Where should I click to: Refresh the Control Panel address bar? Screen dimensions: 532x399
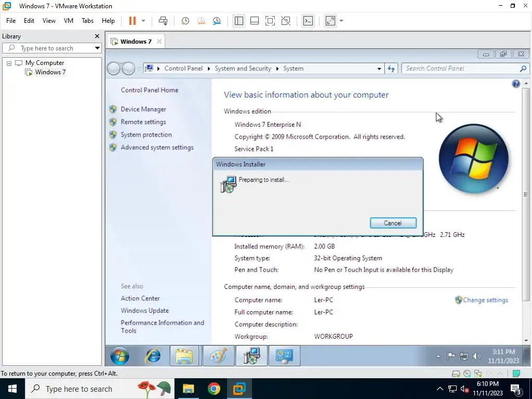pos(391,69)
